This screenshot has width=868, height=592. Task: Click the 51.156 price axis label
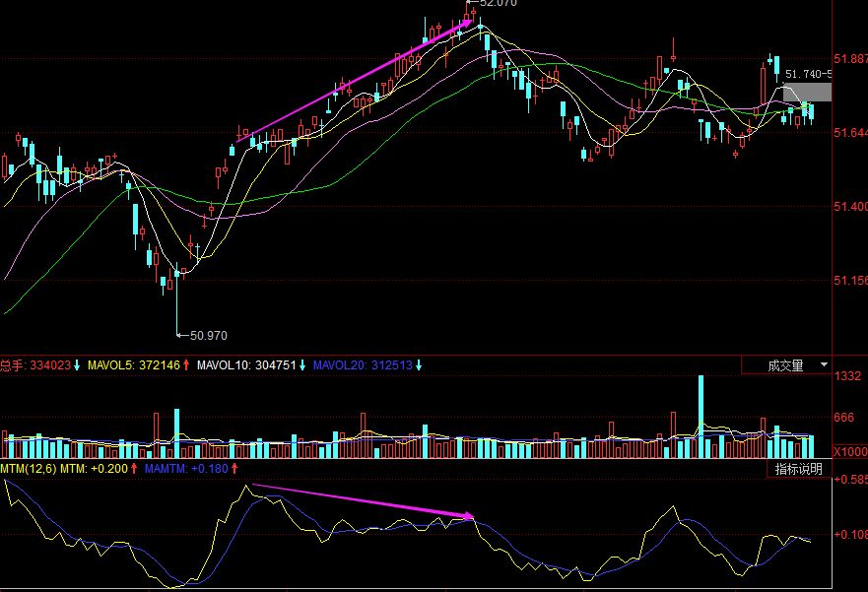coord(849,280)
